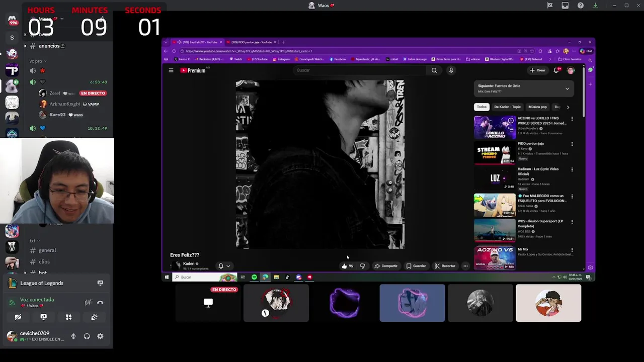The image size is (644, 362).
Task: Click the EN DIRECTO stream tile
Action: coord(208,303)
